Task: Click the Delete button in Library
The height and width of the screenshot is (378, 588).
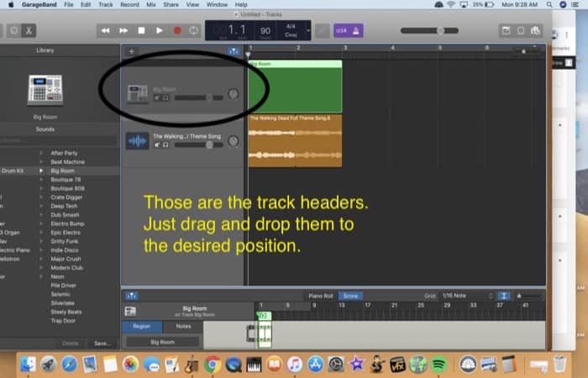Action: coord(70,344)
